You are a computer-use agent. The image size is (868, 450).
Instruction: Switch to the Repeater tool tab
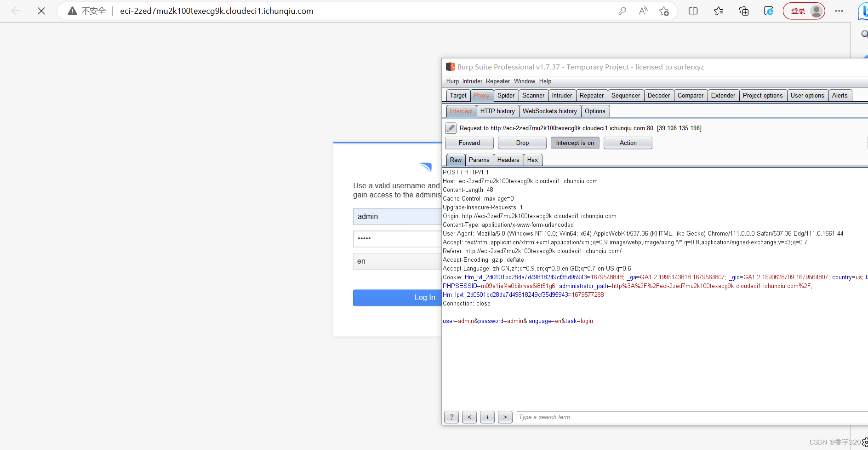[x=592, y=96]
